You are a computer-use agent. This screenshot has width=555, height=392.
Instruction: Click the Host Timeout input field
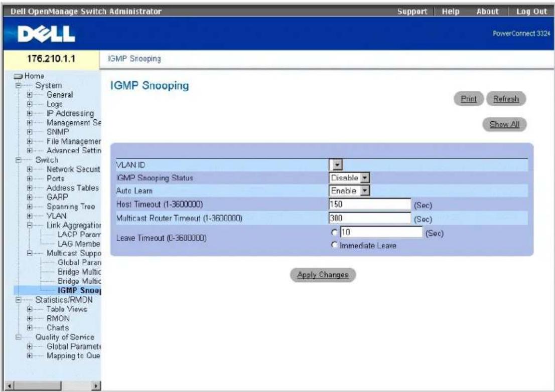point(370,205)
